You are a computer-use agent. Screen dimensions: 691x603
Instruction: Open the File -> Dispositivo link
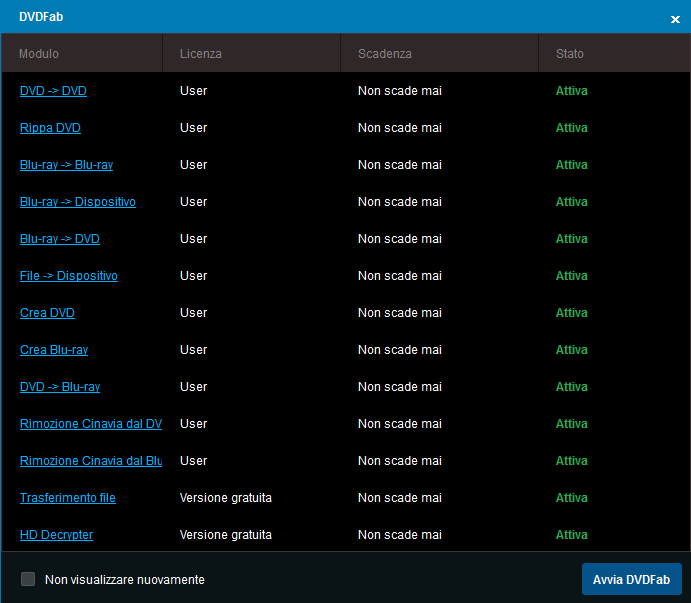coord(69,276)
